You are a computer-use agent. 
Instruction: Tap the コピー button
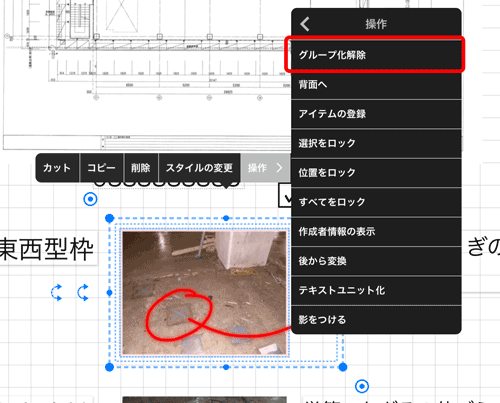point(101,168)
